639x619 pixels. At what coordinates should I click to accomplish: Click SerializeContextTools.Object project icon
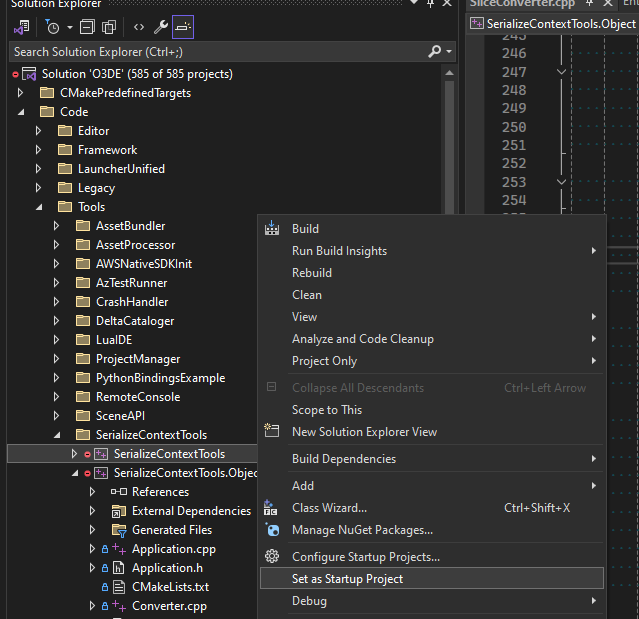(x=101, y=473)
